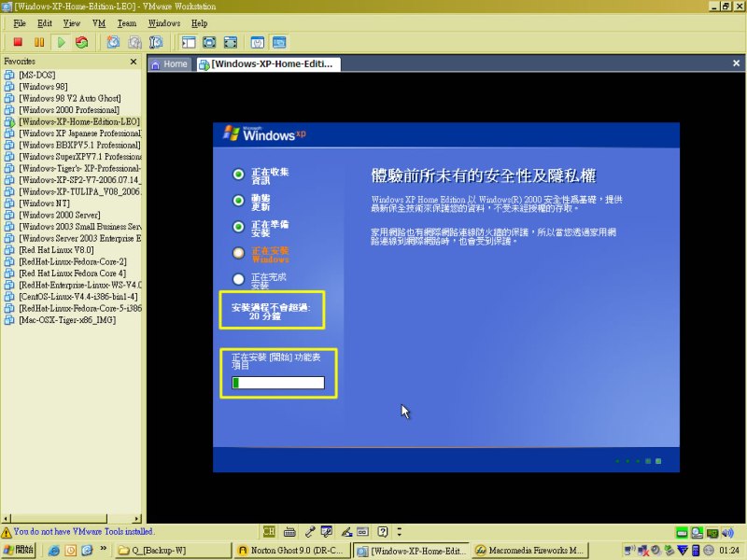Click the hard disk device status icon
The height and width of the screenshot is (560, 747).
tap(682, 533)
